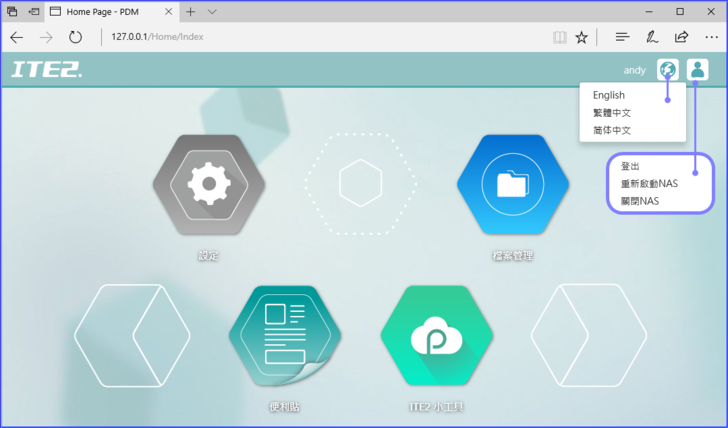
Task: Click the andy username label
Action: point(635,70)
